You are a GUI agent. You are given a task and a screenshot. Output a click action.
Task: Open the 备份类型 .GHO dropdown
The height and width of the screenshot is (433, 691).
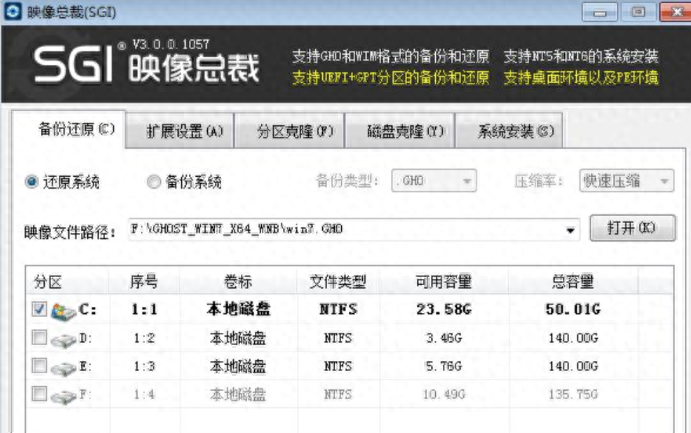tap(433, 181)
